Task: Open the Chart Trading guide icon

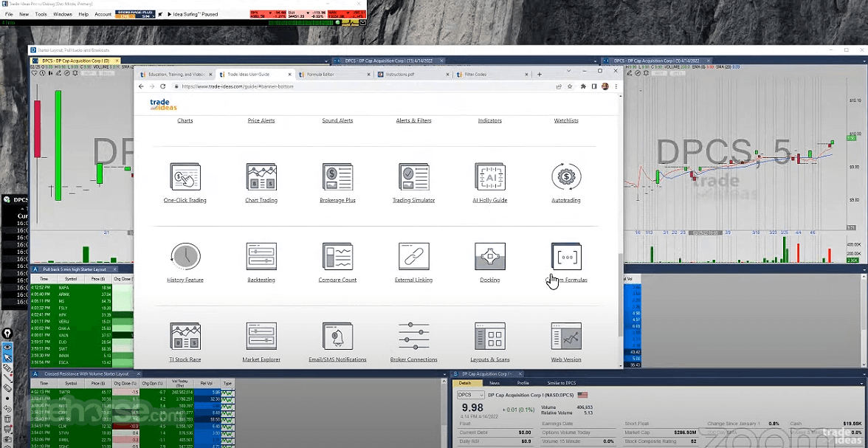Action: coord(261,177)
